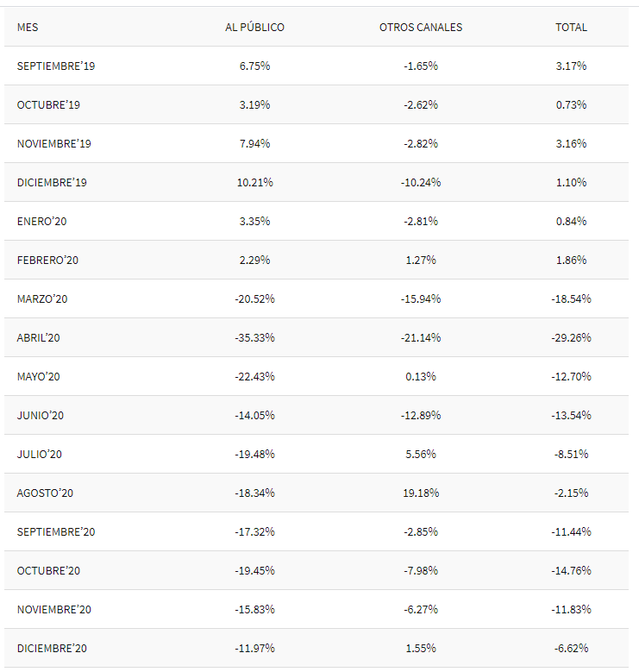Click the MARZO'20 row label
Screen dimensions: 639x672
coord(42,299)
